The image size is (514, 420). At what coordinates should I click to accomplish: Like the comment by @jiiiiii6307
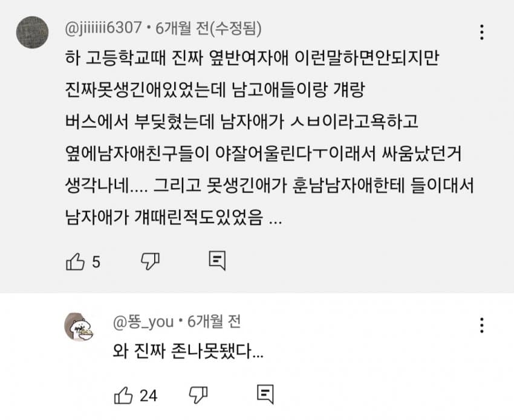tap(74, 261)
